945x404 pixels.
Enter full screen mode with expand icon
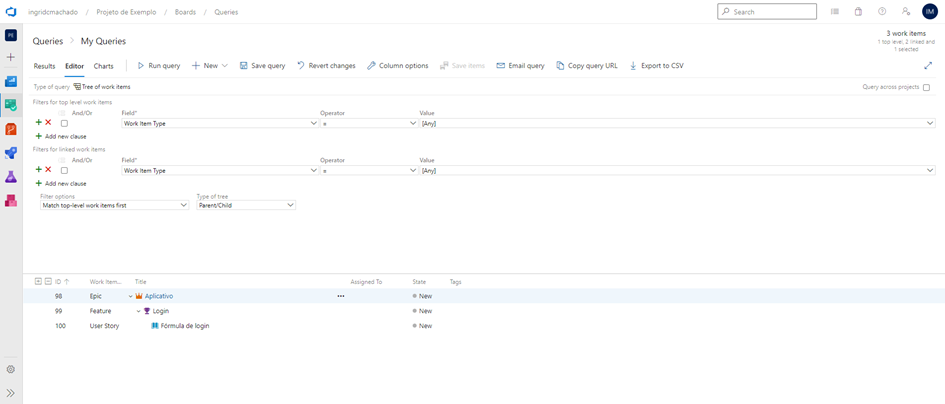(927, 66)
